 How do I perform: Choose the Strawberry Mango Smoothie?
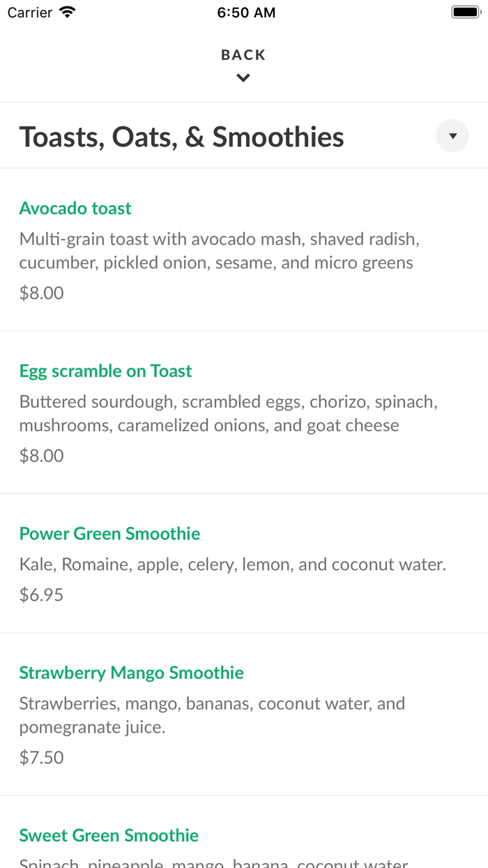pos(131,673)
